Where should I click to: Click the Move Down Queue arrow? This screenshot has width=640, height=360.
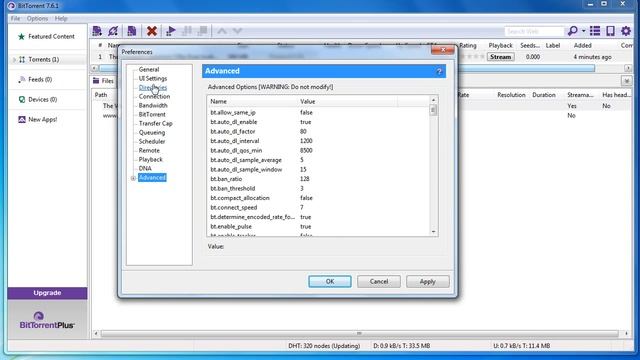238,31
